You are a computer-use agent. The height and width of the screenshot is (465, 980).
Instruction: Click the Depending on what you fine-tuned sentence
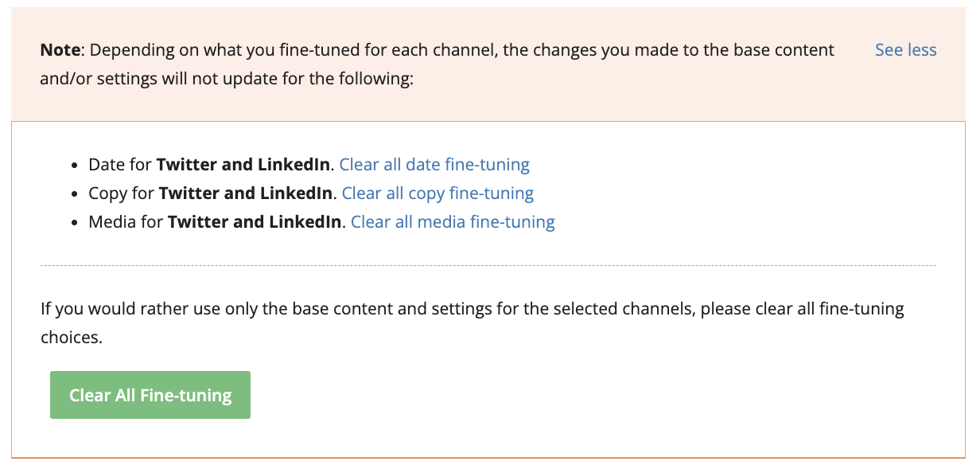pos(461,50)
